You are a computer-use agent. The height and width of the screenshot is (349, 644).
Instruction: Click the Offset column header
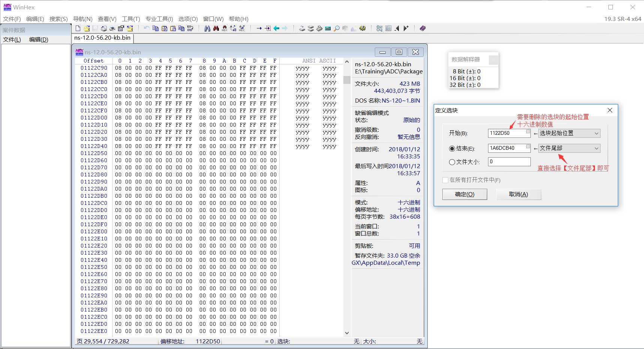pyautogui.click(x=93, y=61)
